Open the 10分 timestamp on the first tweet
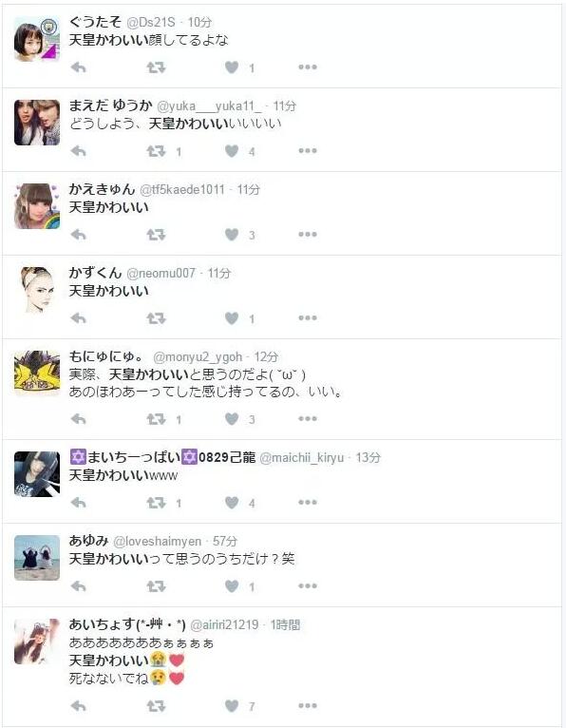The image size is (566, 728). [199, 22]
